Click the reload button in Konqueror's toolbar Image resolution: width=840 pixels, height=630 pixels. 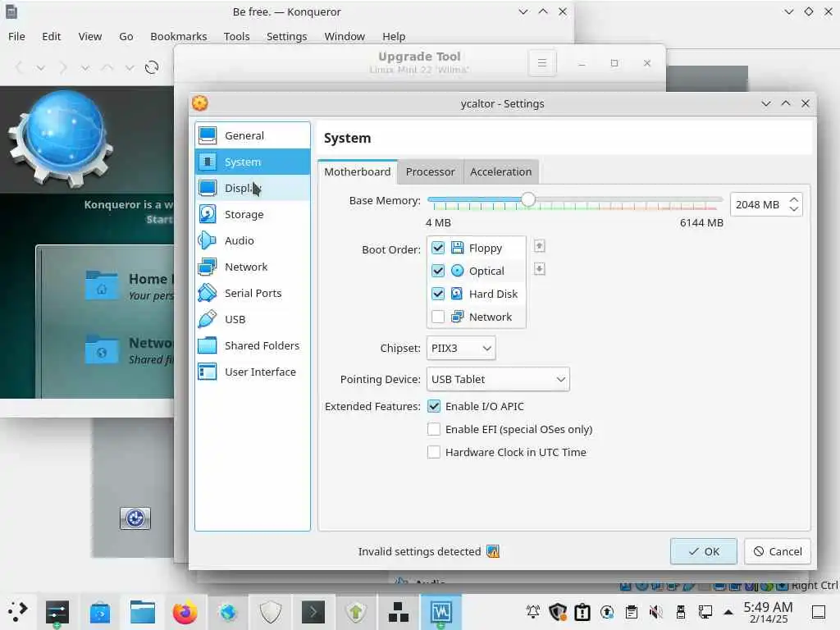pyautogui.click(x=152, y=67)
